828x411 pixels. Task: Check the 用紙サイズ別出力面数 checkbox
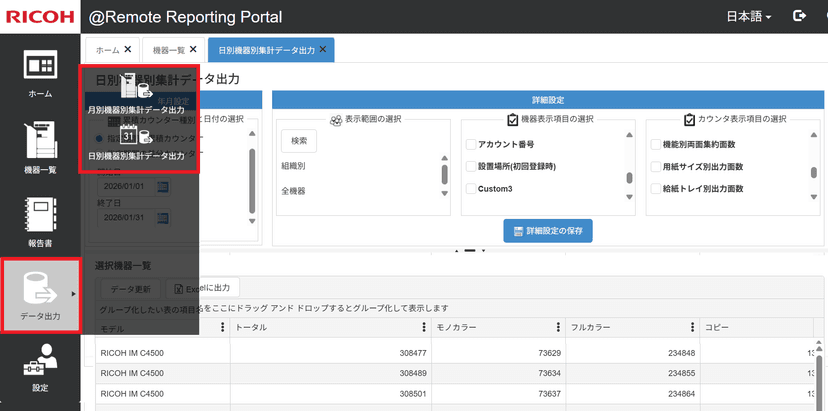click(655, 166)
